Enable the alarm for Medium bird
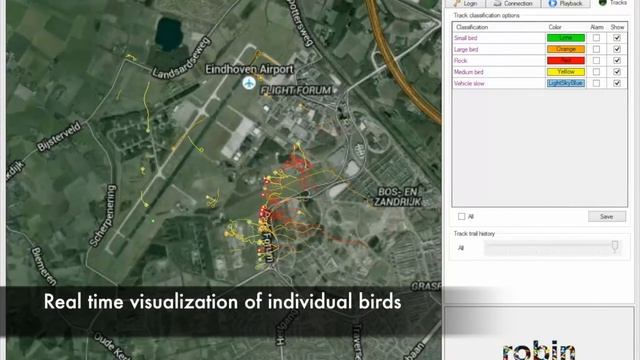The image size is (640, 360). (596, 72)
